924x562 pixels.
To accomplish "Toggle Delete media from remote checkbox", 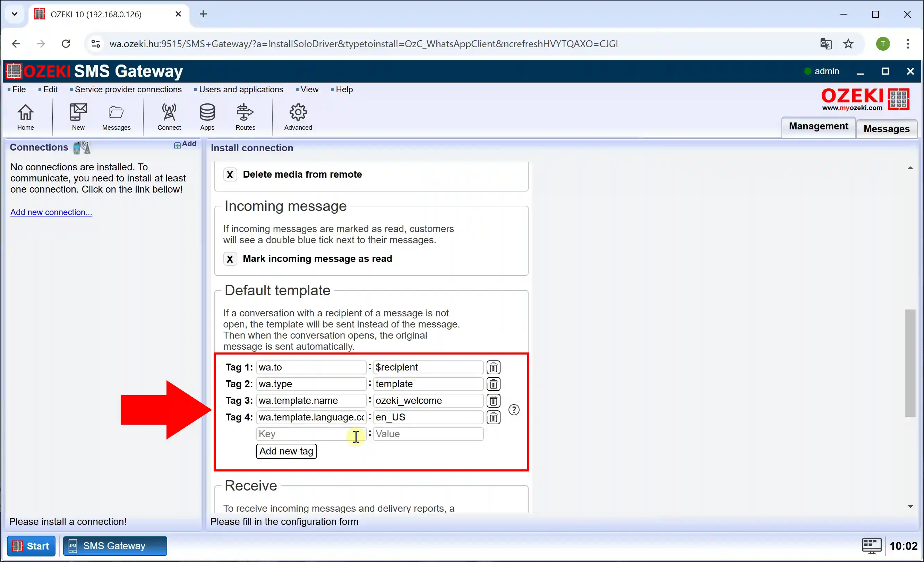I will [230, 174].
